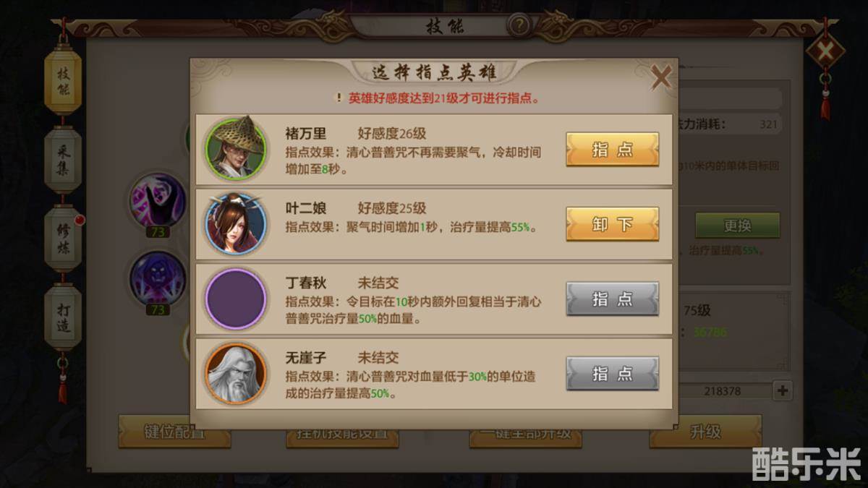Select 叶二娘 hero portrait
The image size is (868, 488).
236,223
